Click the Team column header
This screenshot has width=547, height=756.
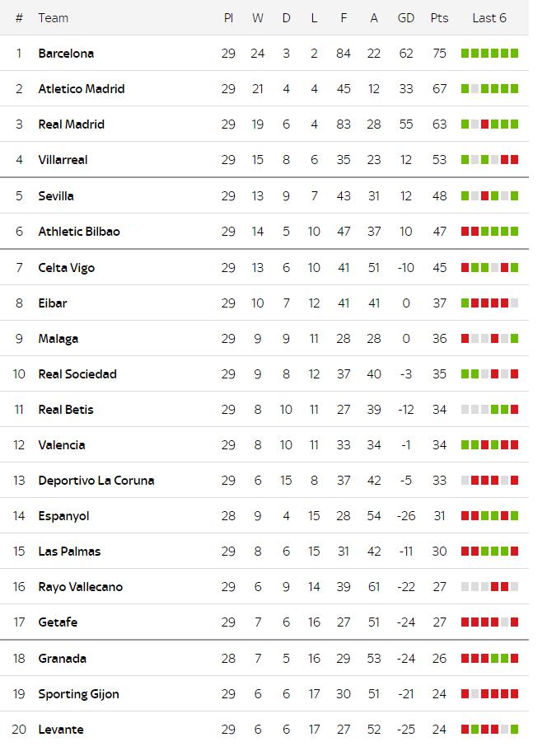pyautogui.click(x=54, y=18)
